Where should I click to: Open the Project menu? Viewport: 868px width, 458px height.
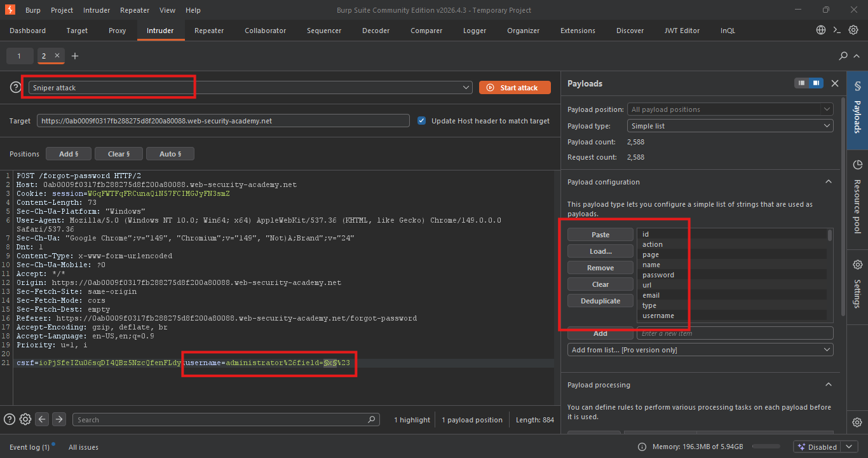tap(62, 10)
